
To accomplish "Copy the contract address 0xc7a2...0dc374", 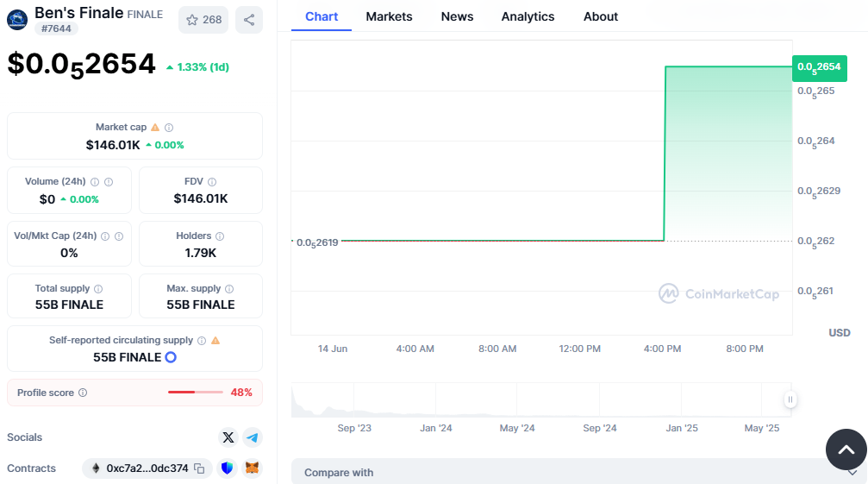I will (199, 468).
